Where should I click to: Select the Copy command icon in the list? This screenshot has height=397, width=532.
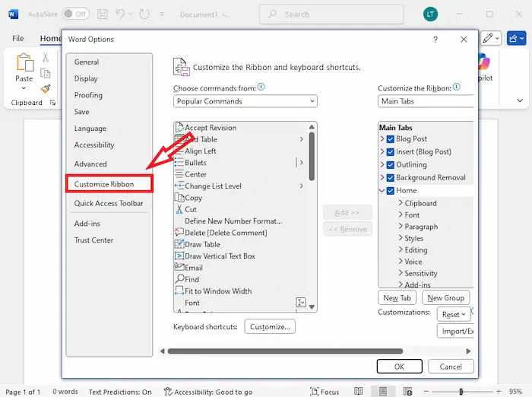point(179,198)
